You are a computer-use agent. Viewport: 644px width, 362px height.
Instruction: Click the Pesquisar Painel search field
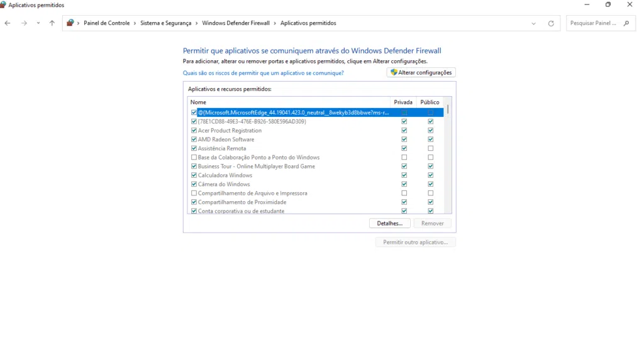pyautogui.click(x=592, y=23)
